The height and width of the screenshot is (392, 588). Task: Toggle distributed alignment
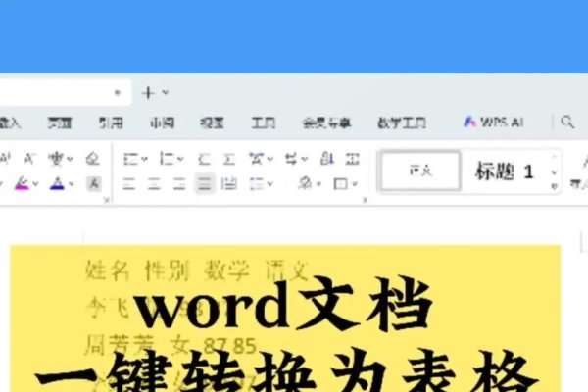[x=229, y=184]
